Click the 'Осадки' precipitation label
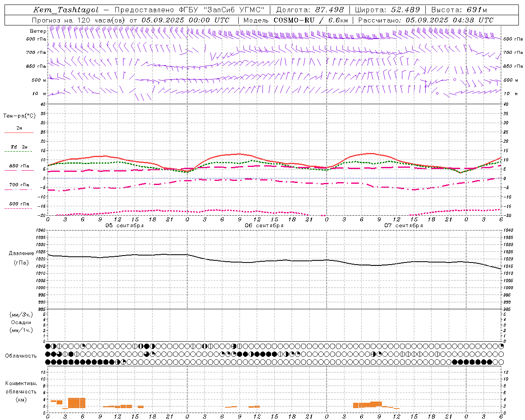 (x=21, y=322)
